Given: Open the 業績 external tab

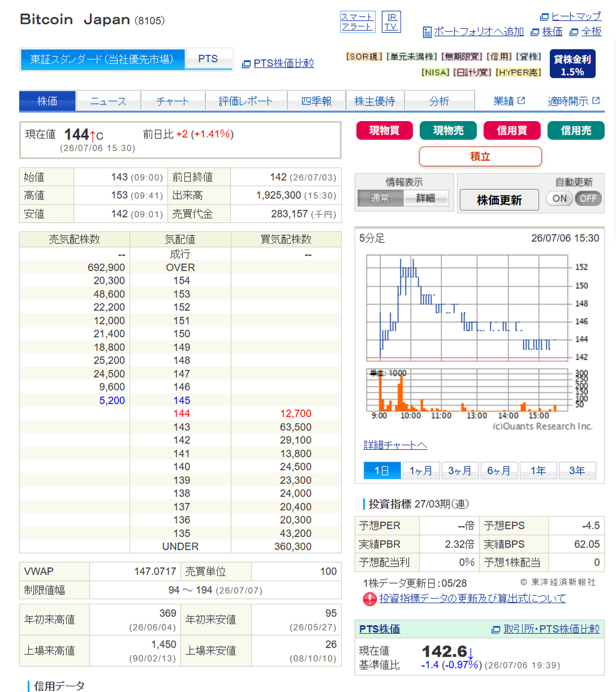Looking at the screenshot, I should pyautogui.click(x=509, y=101).
